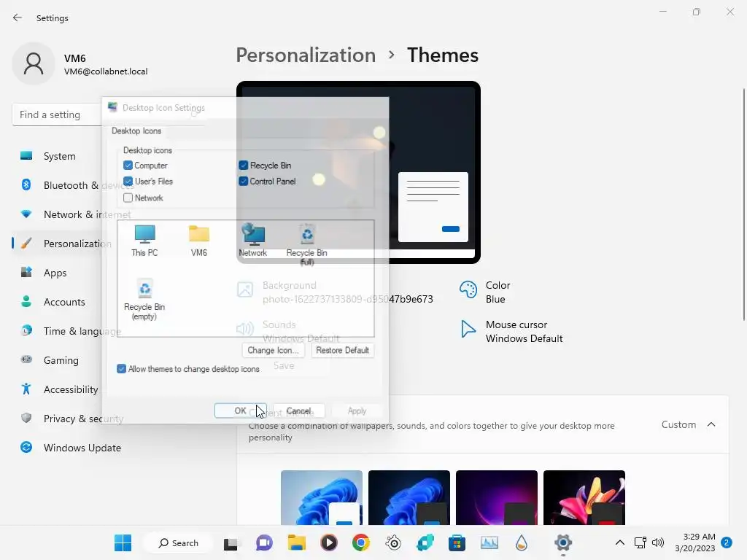Click the Restore Default button
Screen dimensions: 747x560
(x=342, y=351)
